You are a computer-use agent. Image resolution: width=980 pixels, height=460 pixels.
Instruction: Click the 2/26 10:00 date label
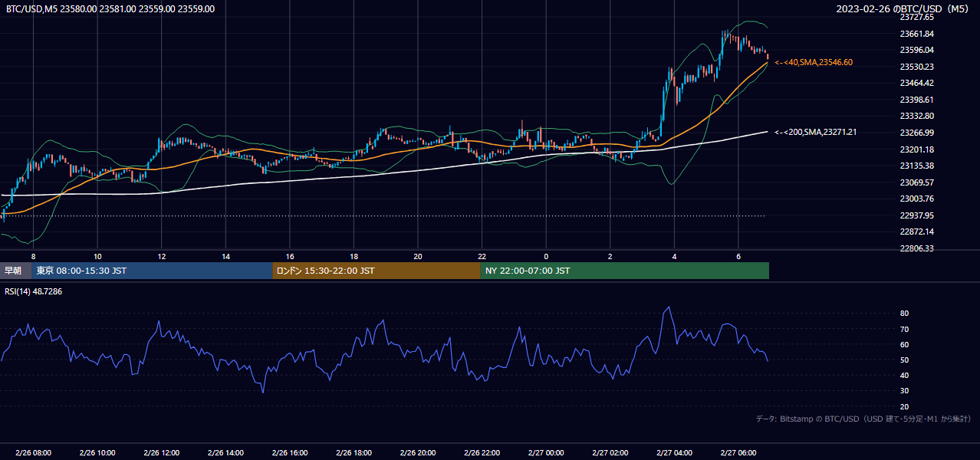[97, 453]
